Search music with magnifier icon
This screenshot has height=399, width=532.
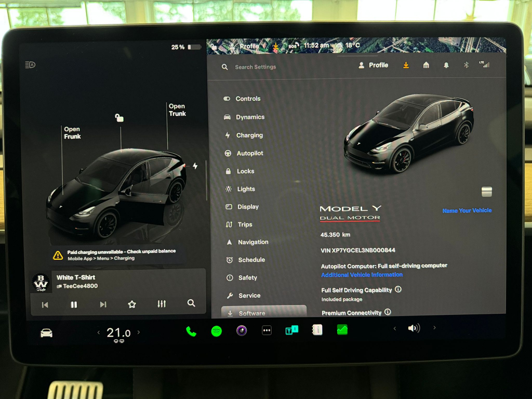coord(191,303)
